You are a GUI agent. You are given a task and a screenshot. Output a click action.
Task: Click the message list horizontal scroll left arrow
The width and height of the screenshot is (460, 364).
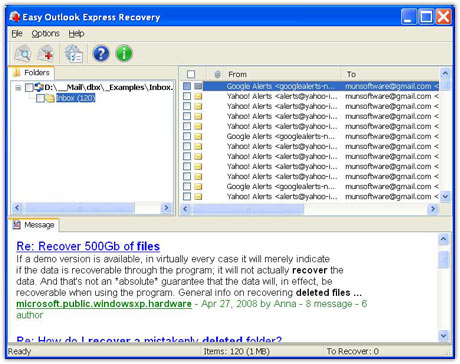coord(186,209)
